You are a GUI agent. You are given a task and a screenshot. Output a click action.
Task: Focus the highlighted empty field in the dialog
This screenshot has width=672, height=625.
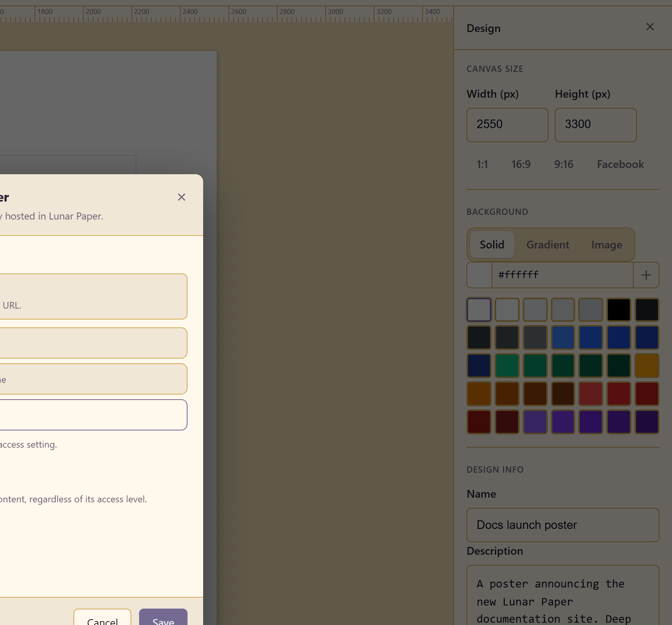93,415
